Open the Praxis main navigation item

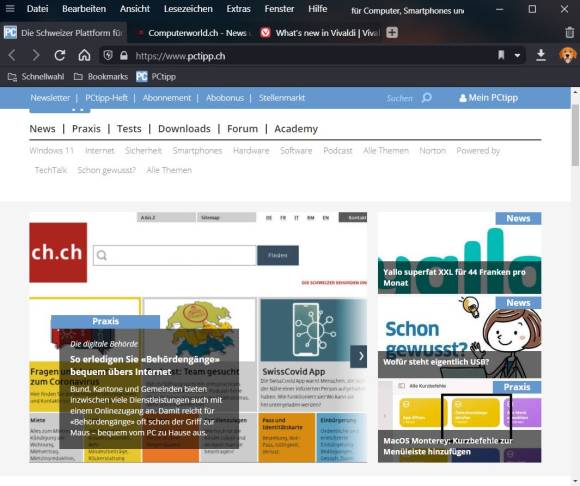click(x=86, y=129)
